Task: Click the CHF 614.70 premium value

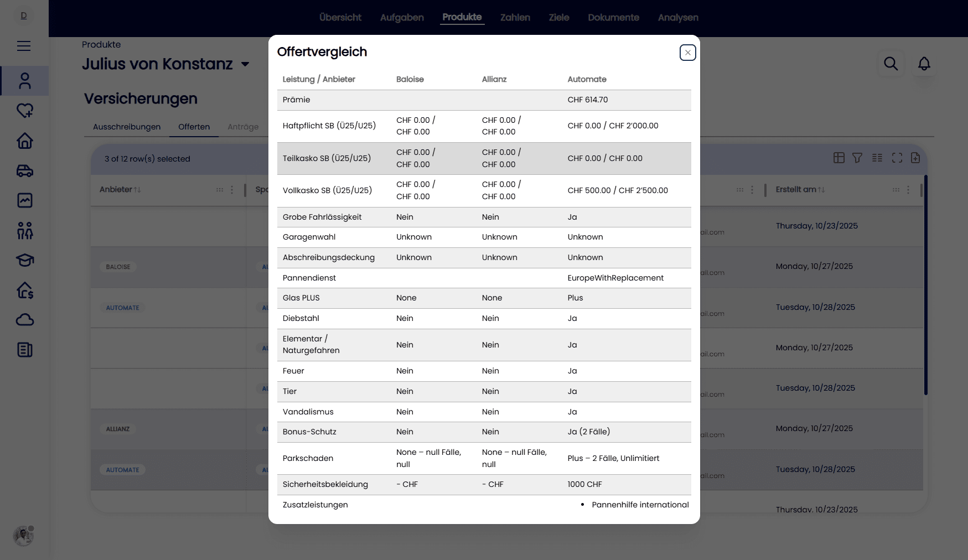Action: coord(588,100)
